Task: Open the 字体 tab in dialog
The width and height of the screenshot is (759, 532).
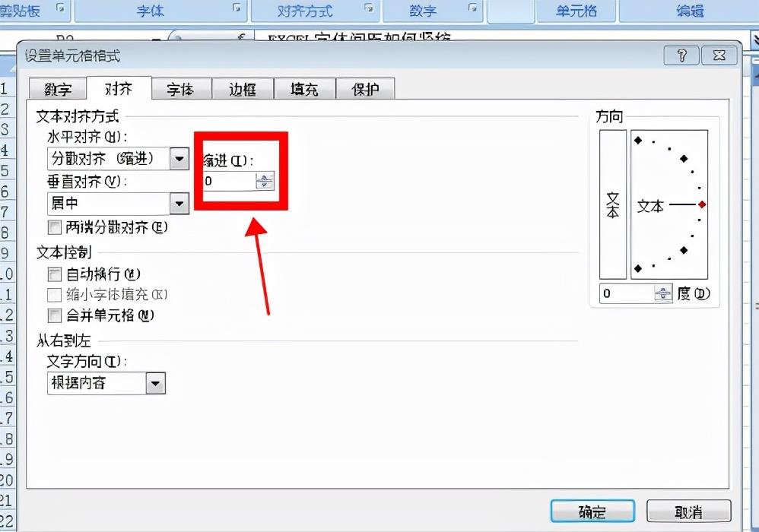Action: point(180,89)
